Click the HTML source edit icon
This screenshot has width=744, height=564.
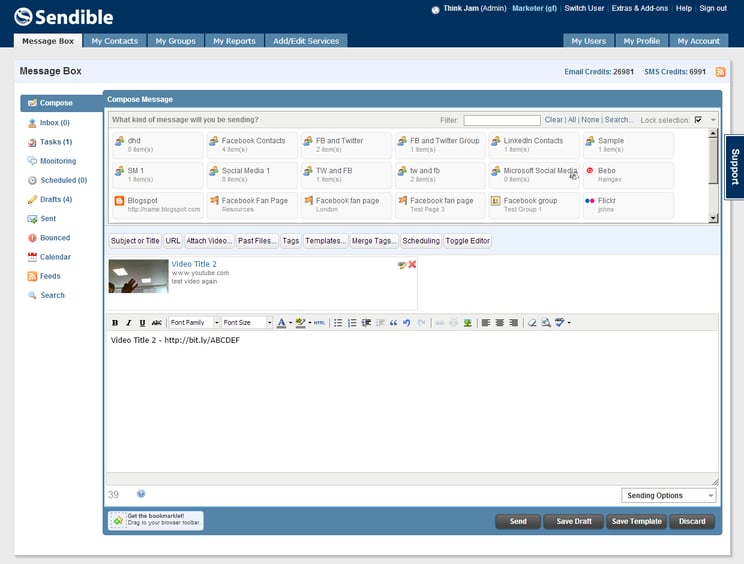point(319,323)
